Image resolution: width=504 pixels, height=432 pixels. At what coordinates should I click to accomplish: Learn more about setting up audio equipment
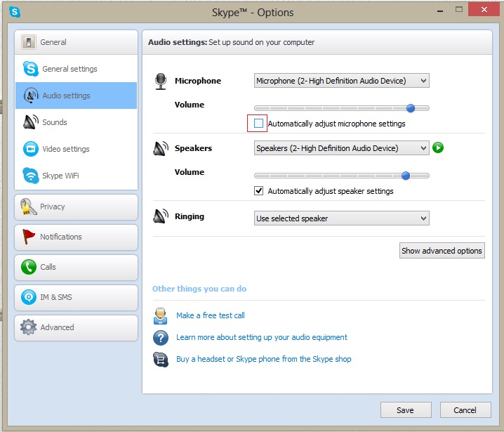[262, 337]
